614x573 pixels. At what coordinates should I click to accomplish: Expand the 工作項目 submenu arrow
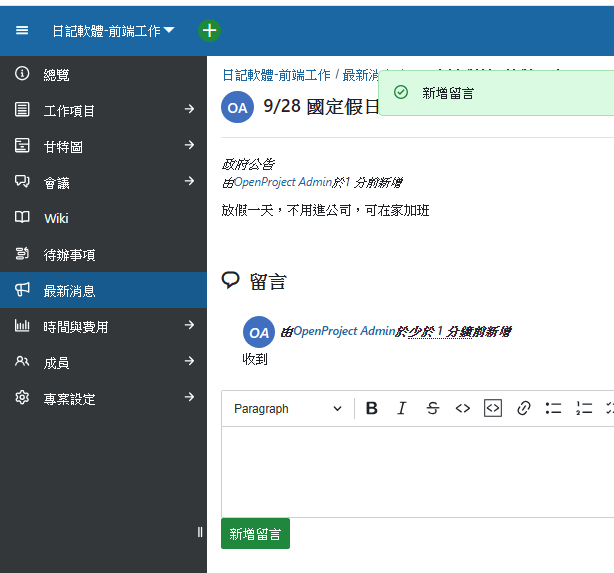point(190,109)
